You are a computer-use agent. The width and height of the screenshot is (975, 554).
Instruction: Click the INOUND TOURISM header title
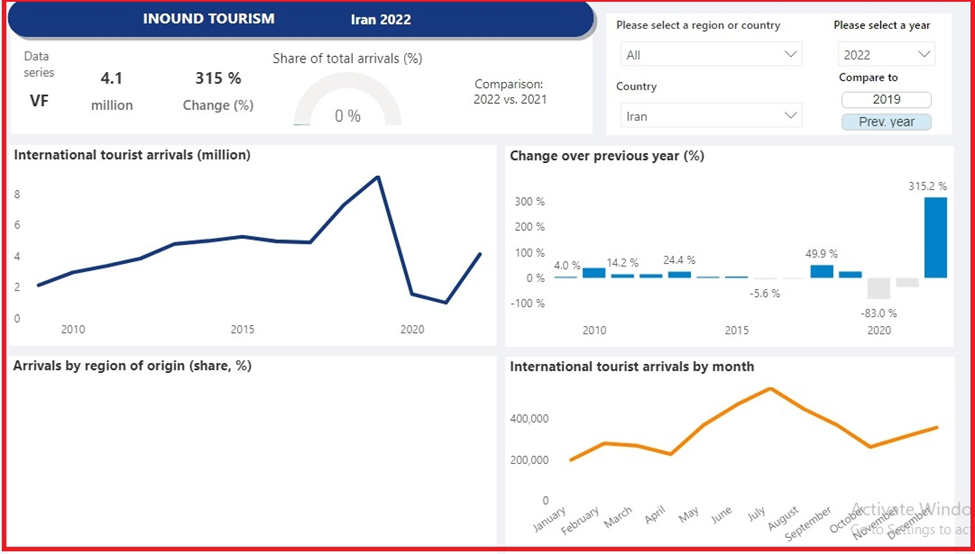pyautogui.click(x=209, y=19)
